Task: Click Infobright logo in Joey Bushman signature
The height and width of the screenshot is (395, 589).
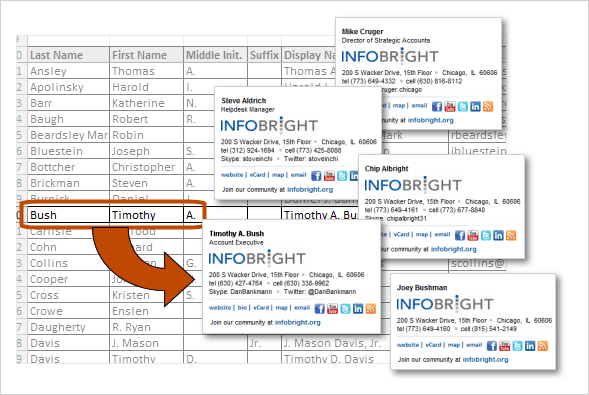Action: (x=445, y=304)
